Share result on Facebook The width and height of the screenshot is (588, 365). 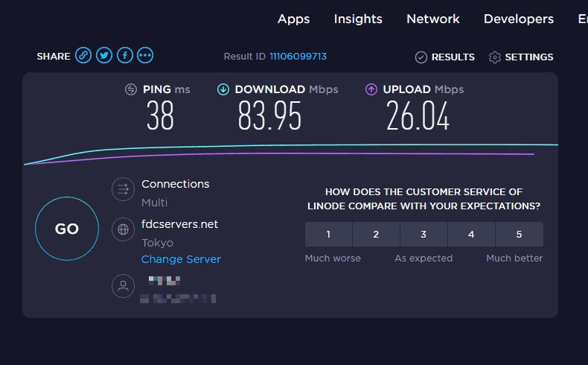pos(125,56)
